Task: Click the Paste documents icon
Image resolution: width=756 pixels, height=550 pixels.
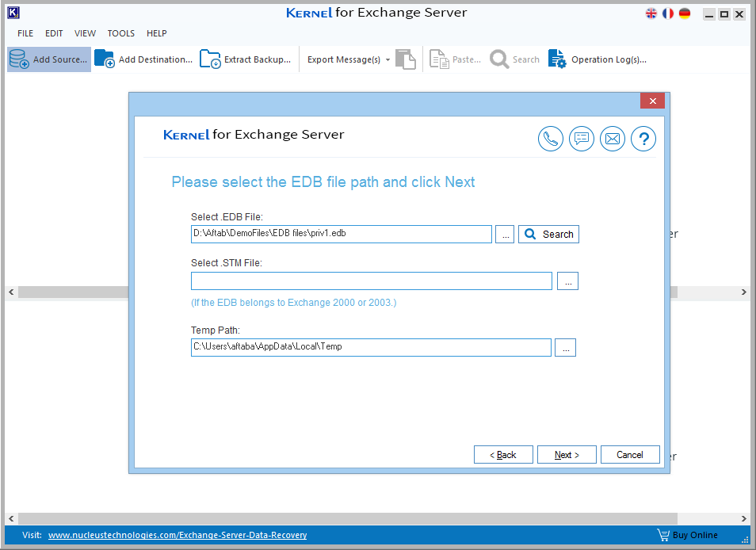Action: click(439, 59)
